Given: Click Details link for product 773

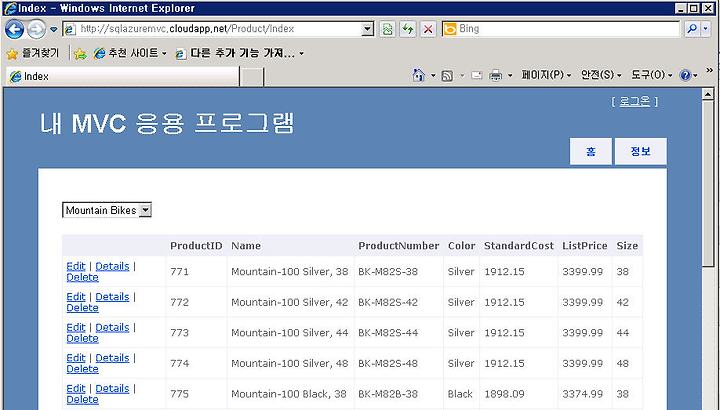Looking at the screenshot, I should [x=112, y=327].
